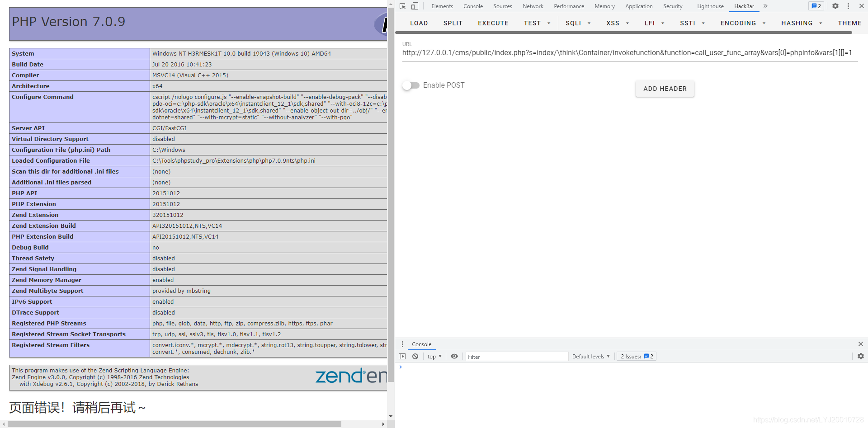Select the 'Thread Safety' row label
The height and width of the screenshot is (428, 868).
point(33,259)
